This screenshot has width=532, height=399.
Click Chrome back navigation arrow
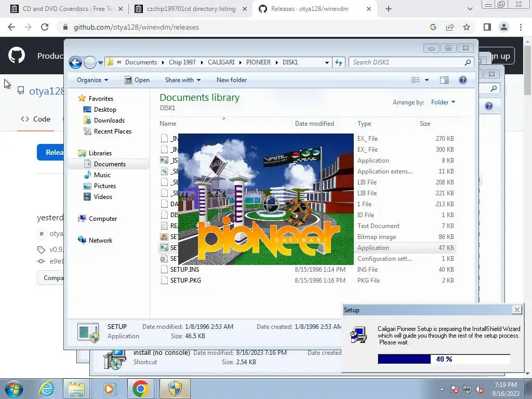(x=11, y=27)
